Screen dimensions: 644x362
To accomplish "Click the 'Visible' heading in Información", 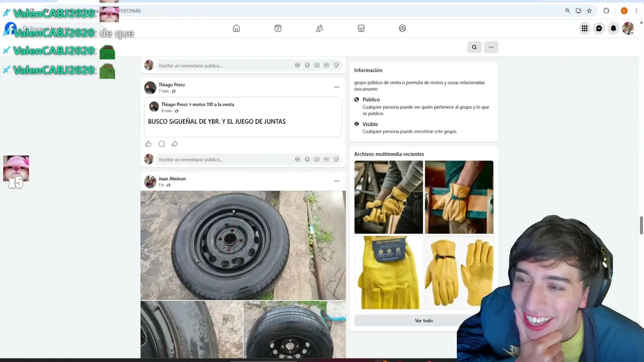I will point(370,124).
